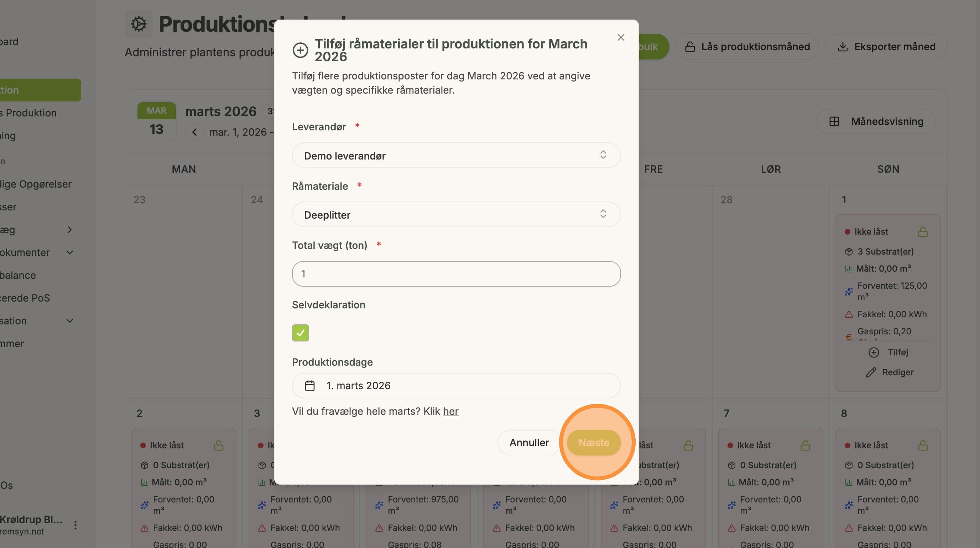Click the Lås produktionsmåned lock icon
Viewport: 980px width, 548px height.
pyautogui.click(x=690, y=47)
